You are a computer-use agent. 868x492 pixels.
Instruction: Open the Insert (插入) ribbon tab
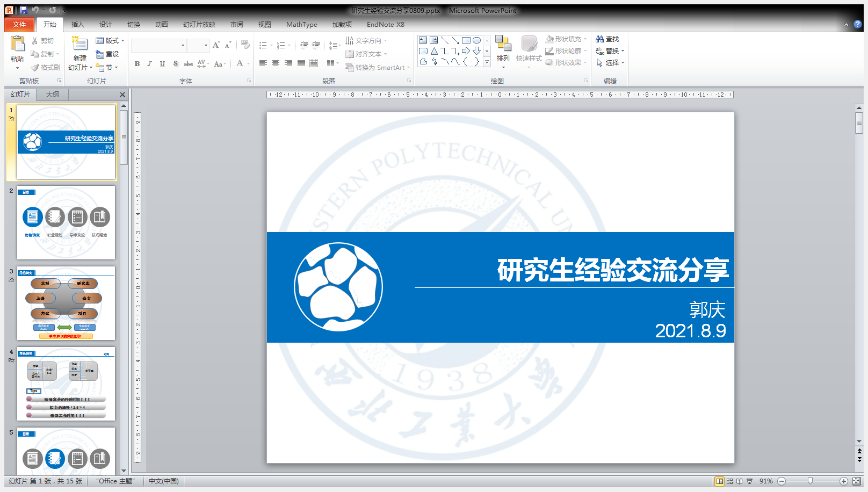click(78, 25)
